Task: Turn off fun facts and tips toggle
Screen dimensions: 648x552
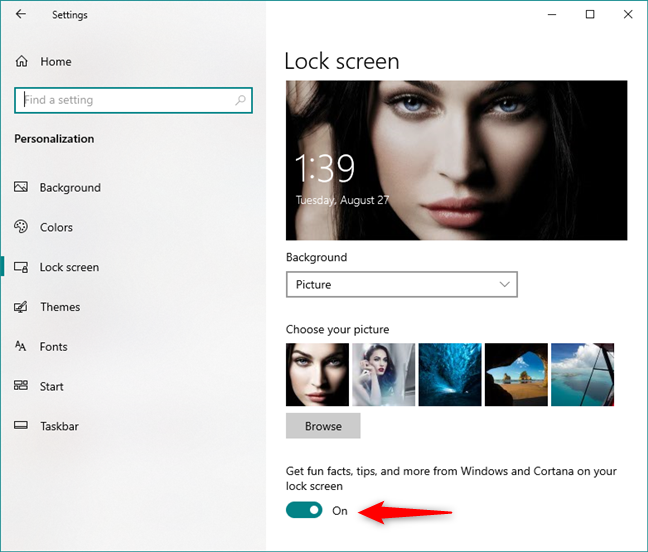Action: (x=304, y=510)
